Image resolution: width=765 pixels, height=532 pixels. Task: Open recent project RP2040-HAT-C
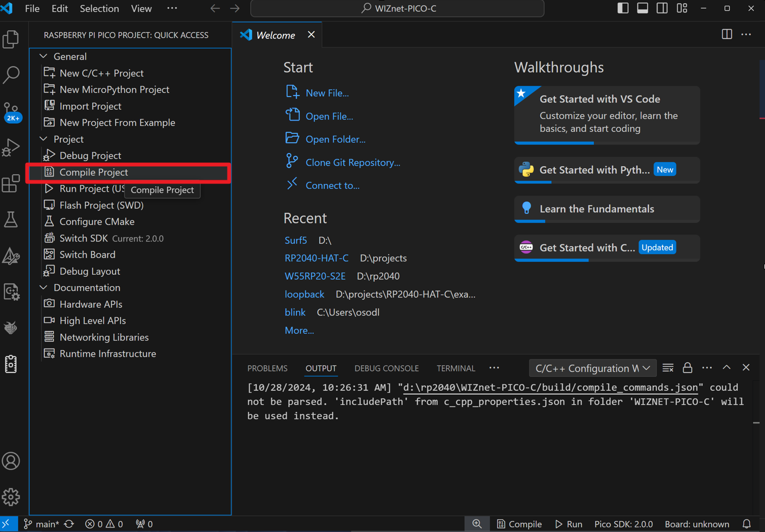317,258
